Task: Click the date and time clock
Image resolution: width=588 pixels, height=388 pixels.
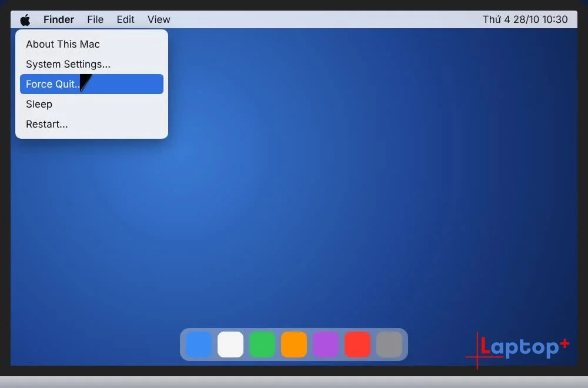Action: click(525, 19)
